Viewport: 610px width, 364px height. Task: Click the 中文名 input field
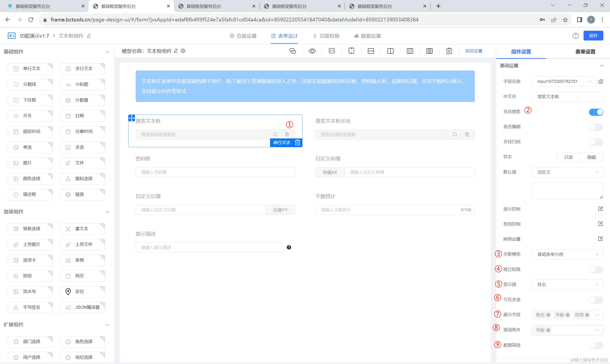(x=567, y=97)
